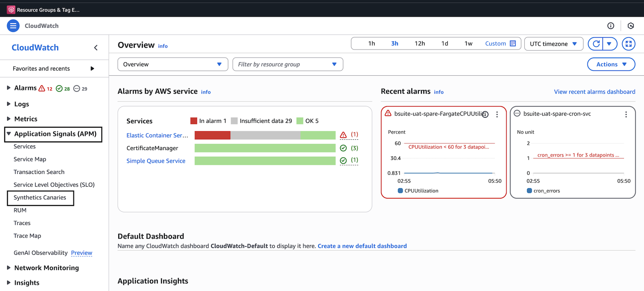Select the 1w time range
Viewport: 644px width, 291px height.
[x=468, y=43]
